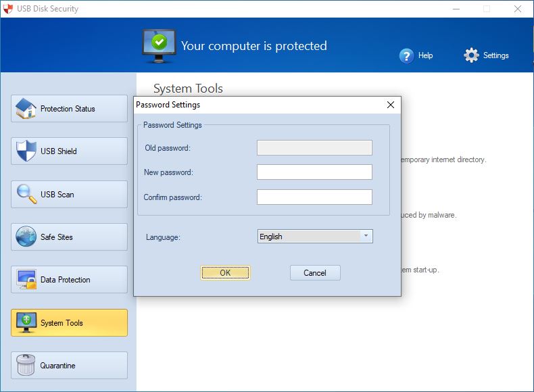Confirm the password dialog with OK
Image resolution: width=534 pixels, height=392 pixels.
(225, 273)
